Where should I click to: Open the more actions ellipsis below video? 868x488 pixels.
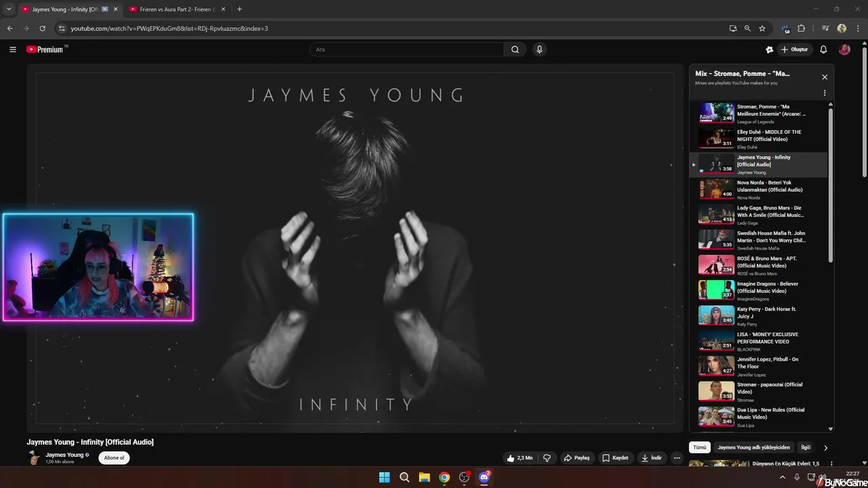click(x=677, y=458)
